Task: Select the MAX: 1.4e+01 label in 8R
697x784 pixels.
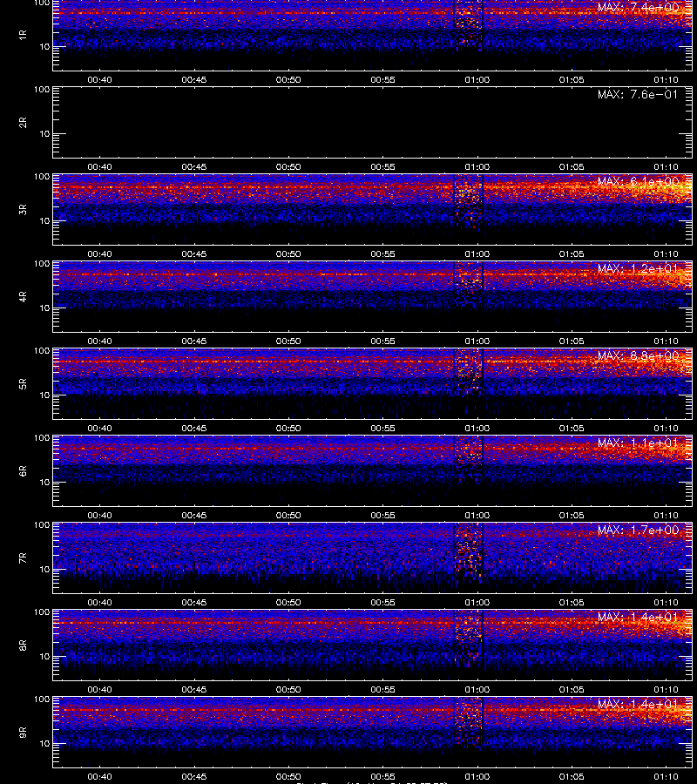Action: 638,617
